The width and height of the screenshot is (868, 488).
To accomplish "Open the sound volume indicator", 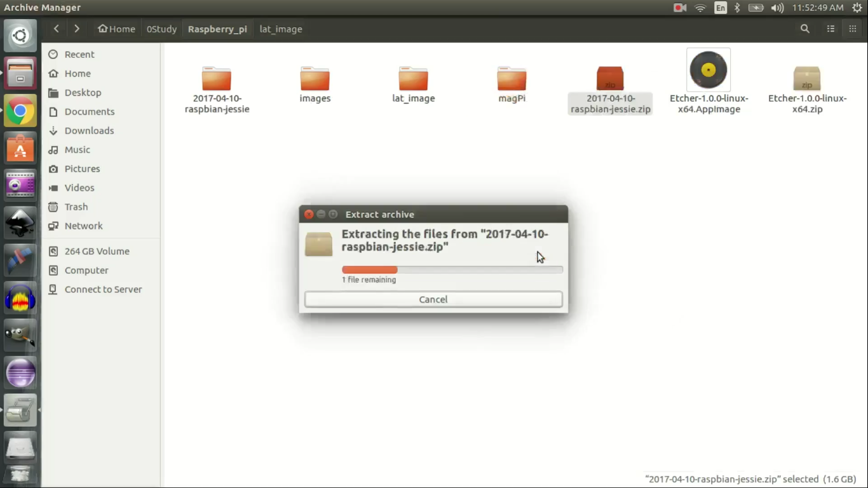I will pos(777,8).
